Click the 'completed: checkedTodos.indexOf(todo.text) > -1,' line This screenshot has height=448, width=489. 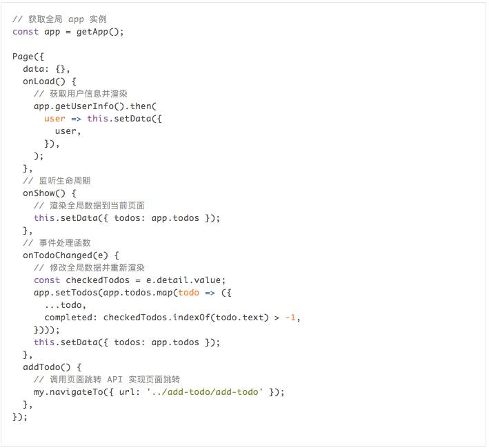click(x=172, y=318)
